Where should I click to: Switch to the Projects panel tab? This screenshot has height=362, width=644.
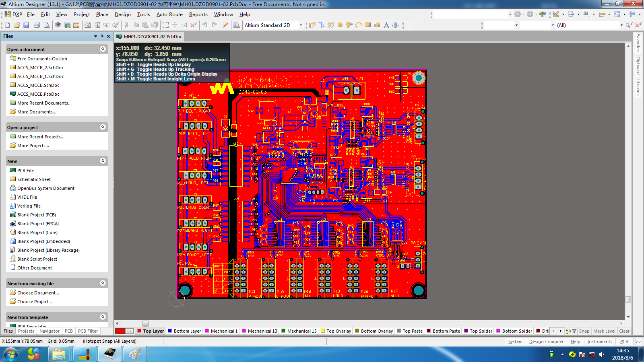26,331
